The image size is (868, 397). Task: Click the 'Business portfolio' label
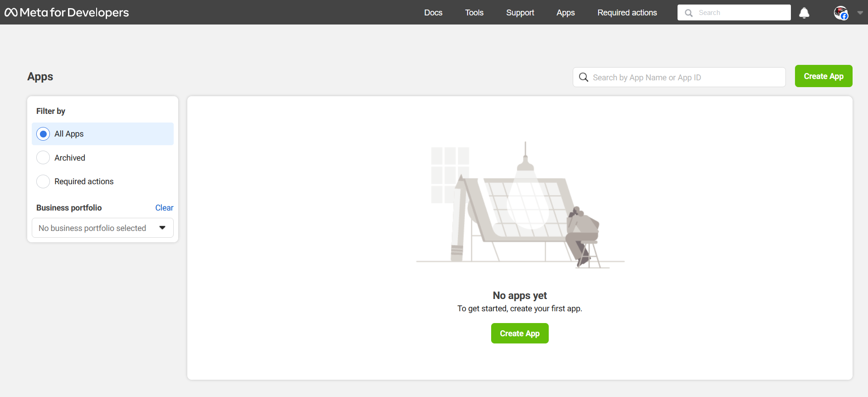click(69, 208)
